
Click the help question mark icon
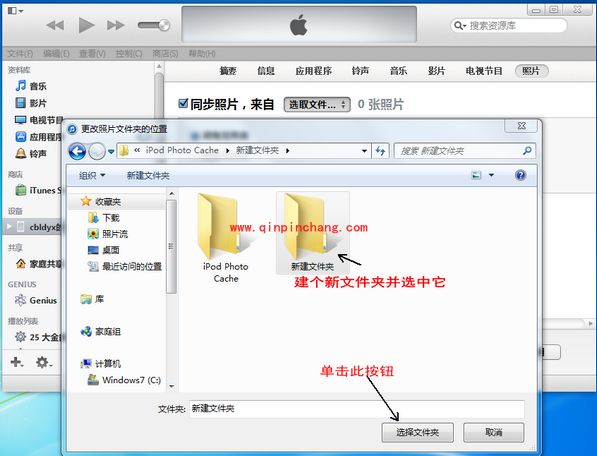pos(520,175)
